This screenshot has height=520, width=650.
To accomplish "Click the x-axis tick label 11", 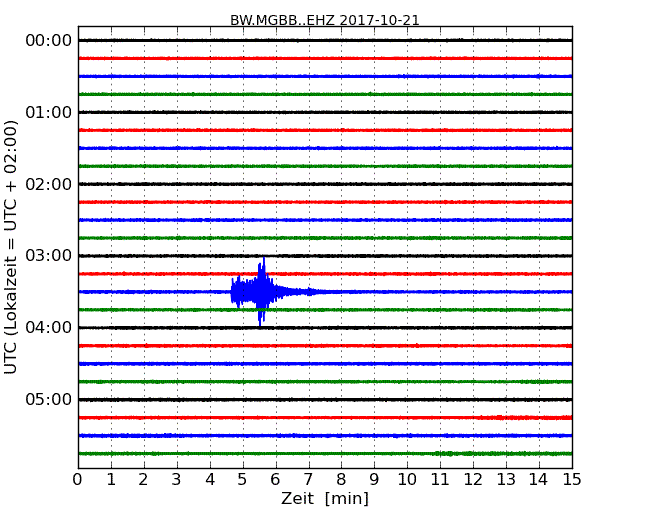I will pos(440,480).
